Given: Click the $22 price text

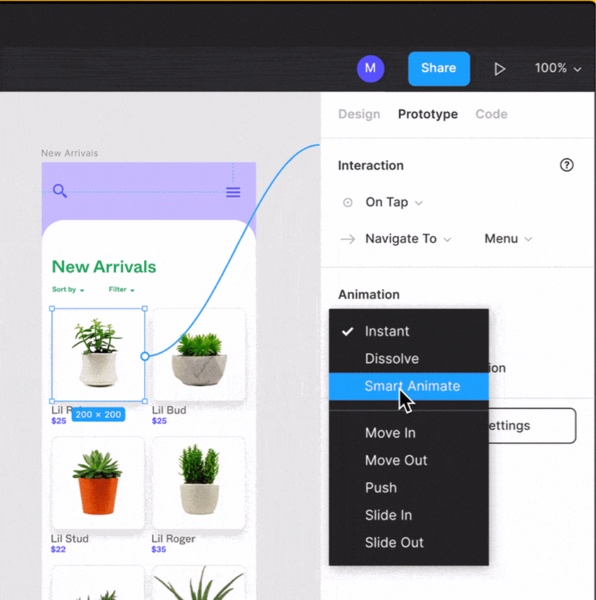Looking at the screenshot, I should (58, 549).
